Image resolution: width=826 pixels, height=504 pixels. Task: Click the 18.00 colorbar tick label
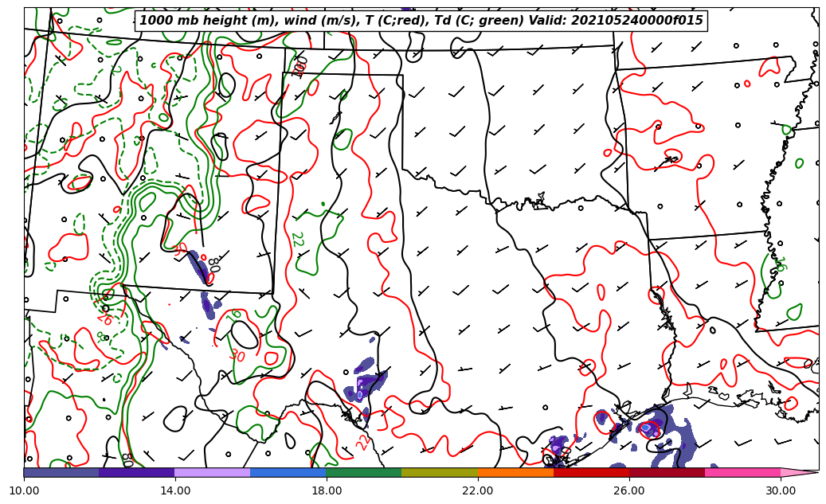pyautogui.click(x=326, y=490)
